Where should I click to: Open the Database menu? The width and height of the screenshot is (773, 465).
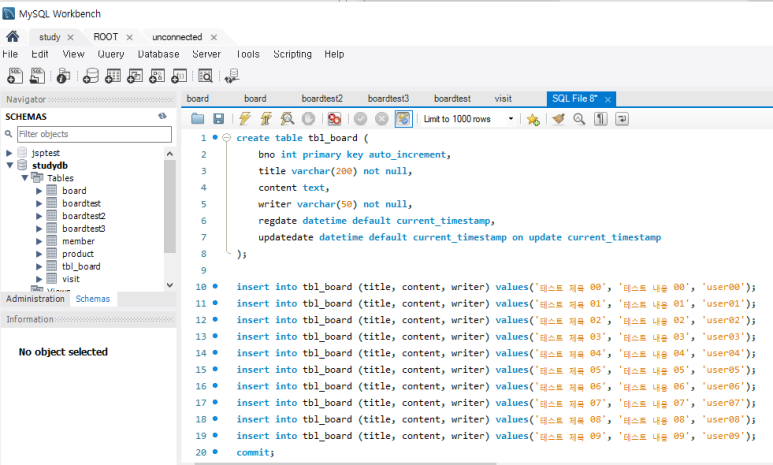coord(158,54)
